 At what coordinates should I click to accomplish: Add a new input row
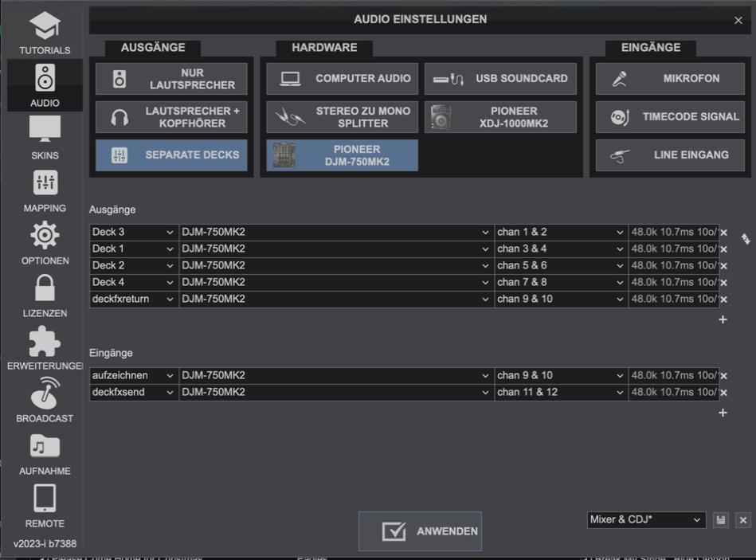coord(723,413)
